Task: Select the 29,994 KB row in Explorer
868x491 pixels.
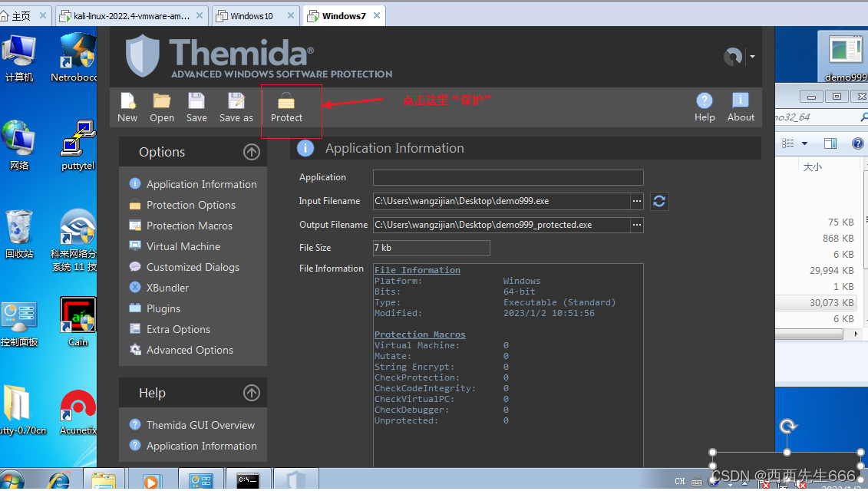Action: [816, 271]
